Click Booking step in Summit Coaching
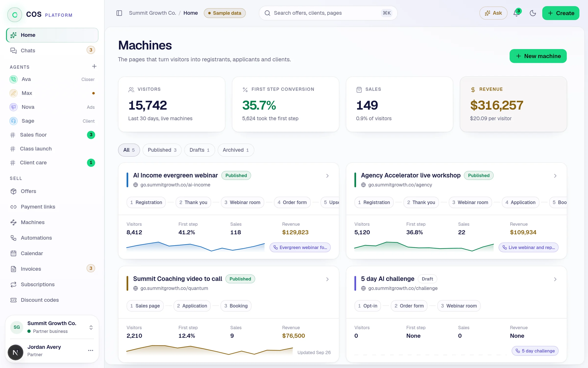 tap(236, 306)
